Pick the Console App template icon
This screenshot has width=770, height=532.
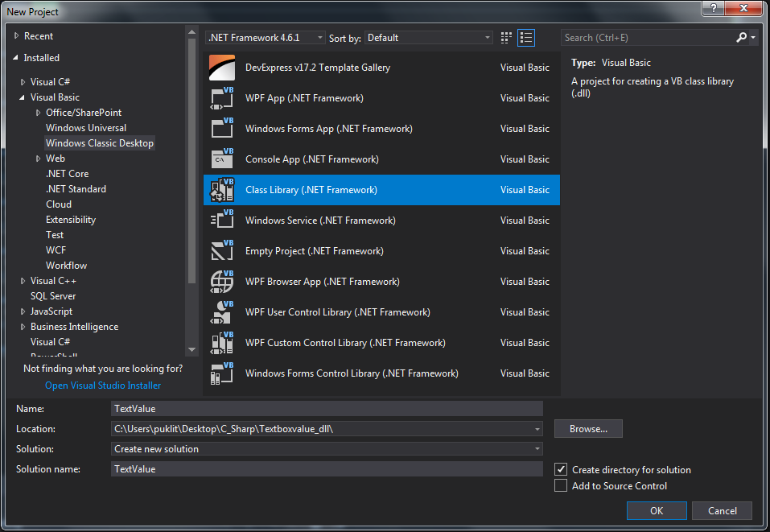[x=222, y=159]
